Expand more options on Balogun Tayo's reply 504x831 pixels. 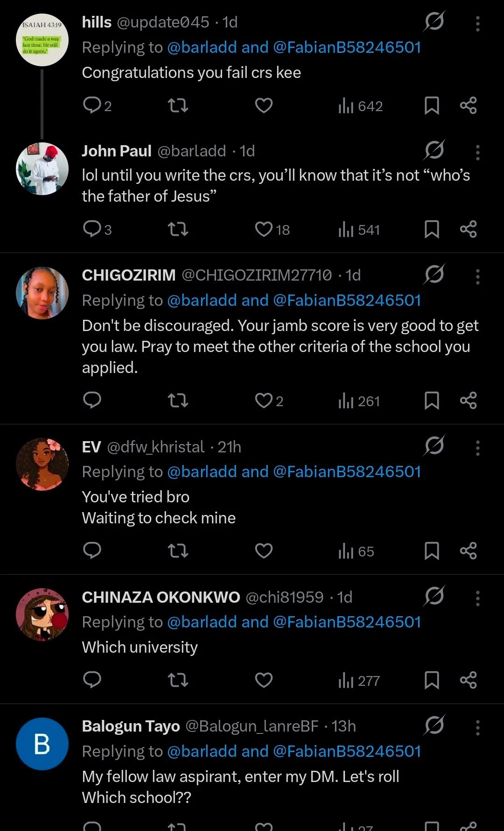[477, 727]
